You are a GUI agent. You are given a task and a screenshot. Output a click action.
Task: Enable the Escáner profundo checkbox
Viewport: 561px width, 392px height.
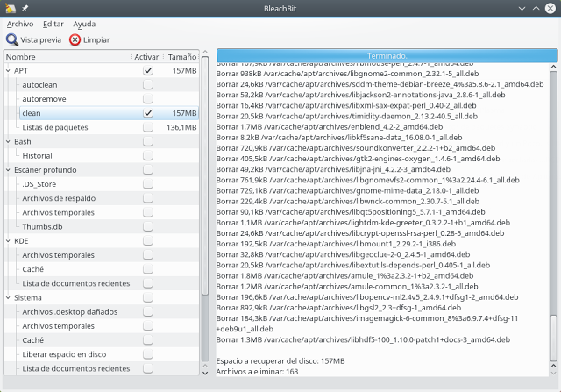pyautogui.click(x=148, y=169)
